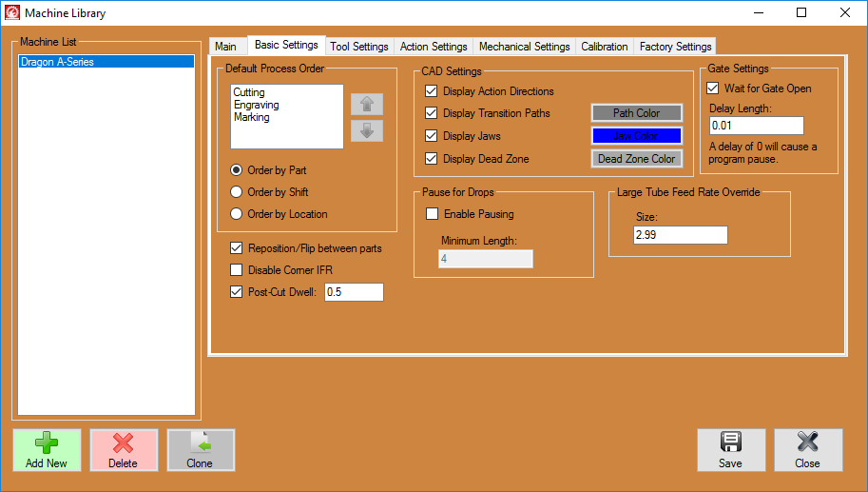
Task: Move process up with arrow button
Action: coord(366,104)
